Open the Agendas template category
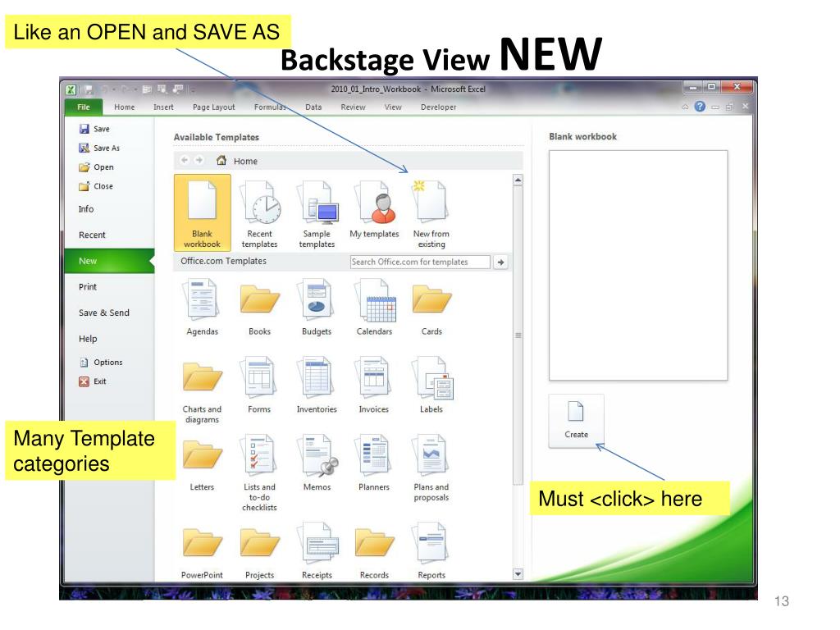Screen dimensions: 840x630 [x=202, y=307]
